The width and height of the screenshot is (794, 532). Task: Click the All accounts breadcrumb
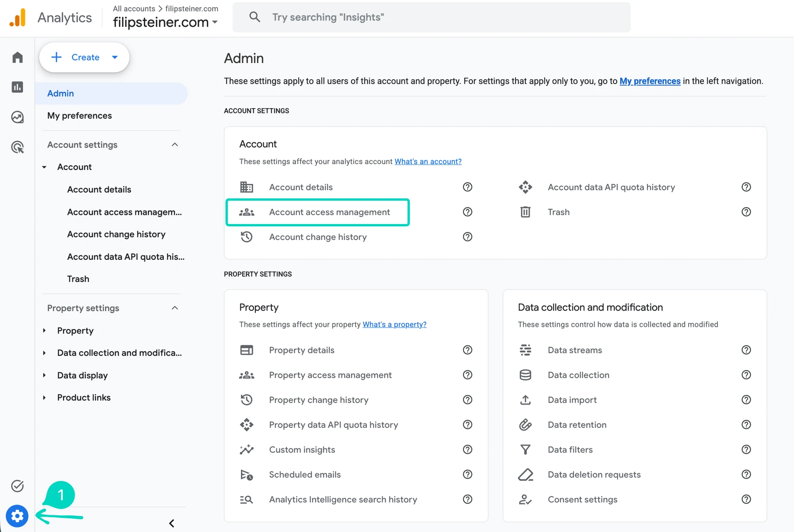(134, 8)
